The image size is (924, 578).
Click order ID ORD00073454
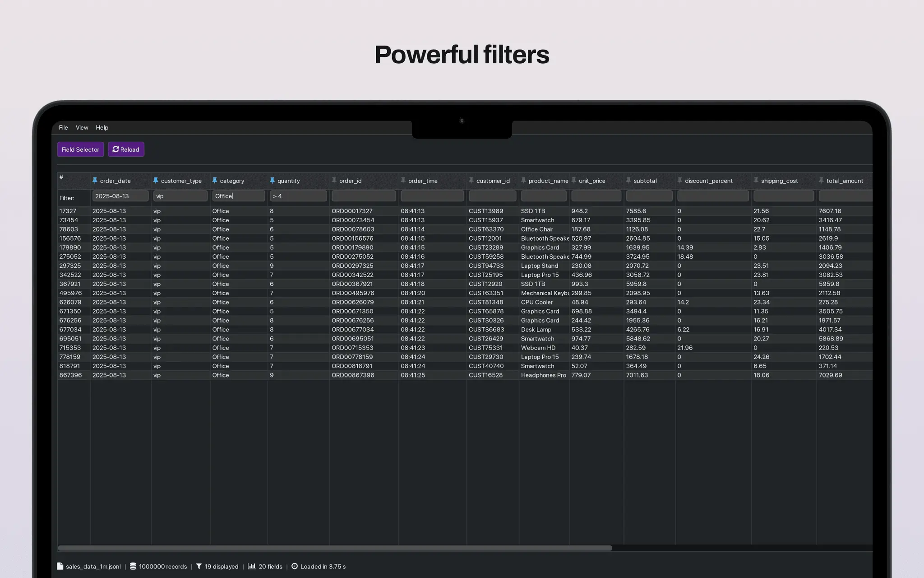(353, 220)
